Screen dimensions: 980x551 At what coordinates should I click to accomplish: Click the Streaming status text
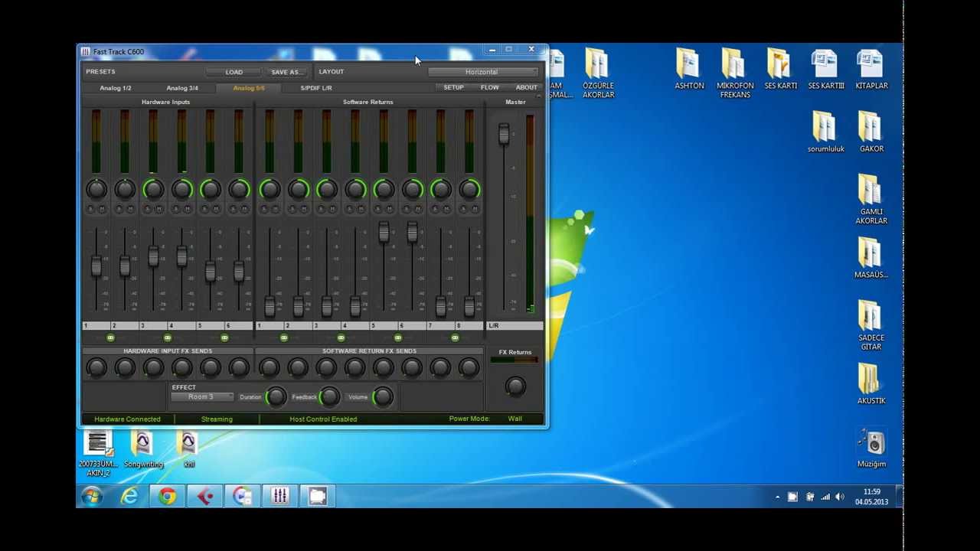[x=217, y=419]
